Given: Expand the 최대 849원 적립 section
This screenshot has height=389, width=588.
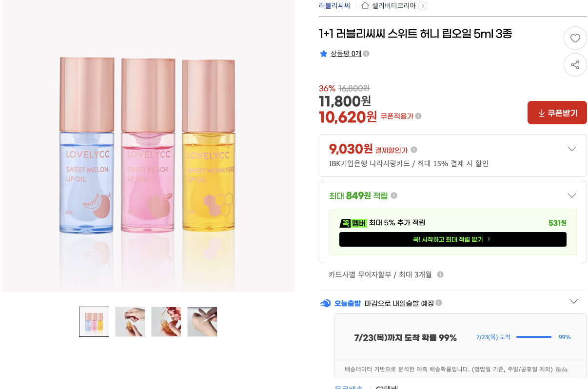Looking at the screenshot, I should 572,195.
